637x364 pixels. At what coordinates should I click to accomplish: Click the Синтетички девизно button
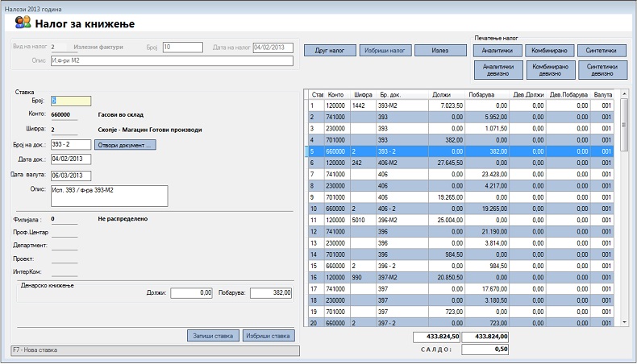[602, 70]
